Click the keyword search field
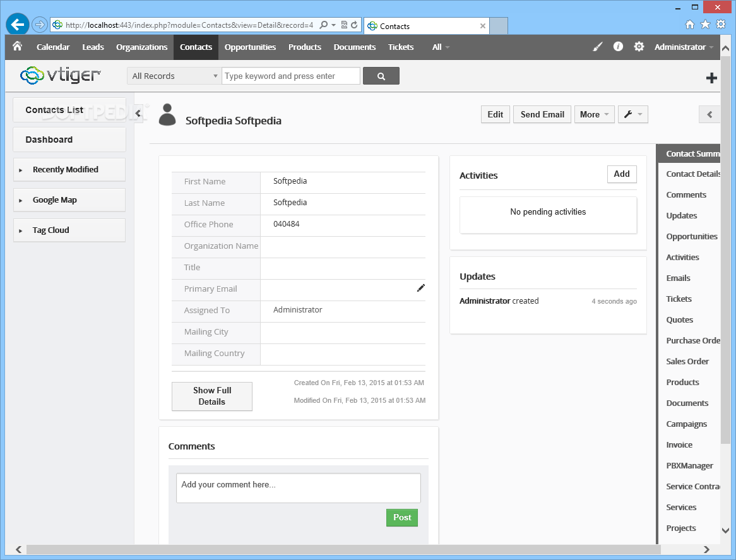736x560 pixels. click(291, 76)
